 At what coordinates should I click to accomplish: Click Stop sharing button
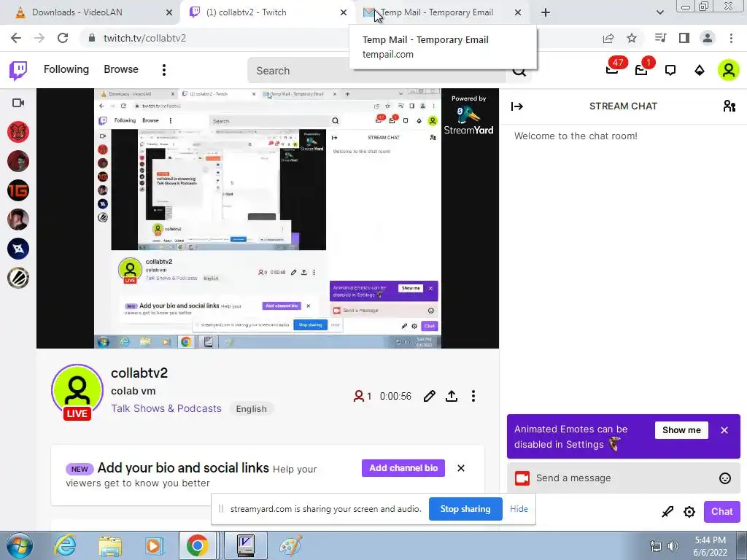(465, 508)
